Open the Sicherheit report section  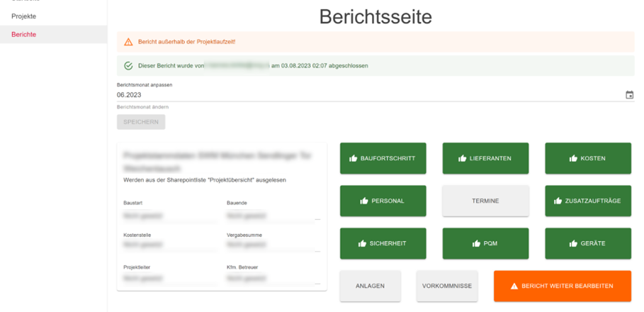tap(383, 243)
